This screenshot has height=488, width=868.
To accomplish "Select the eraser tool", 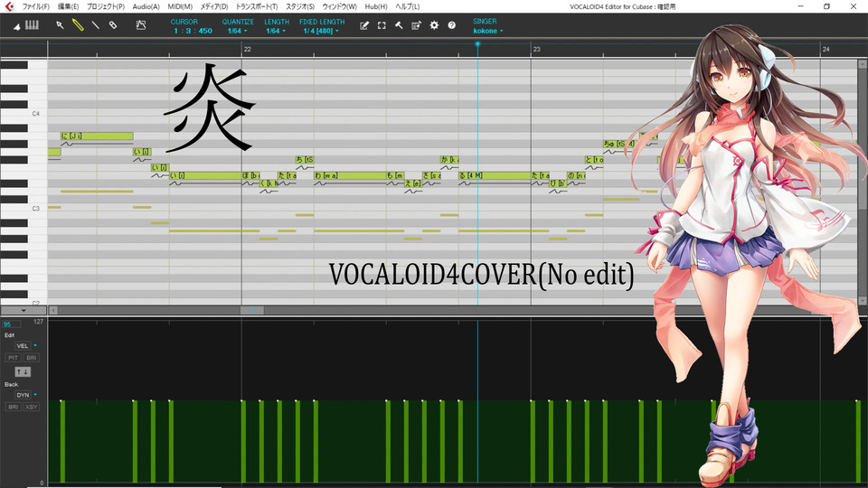I will (113, 25).
